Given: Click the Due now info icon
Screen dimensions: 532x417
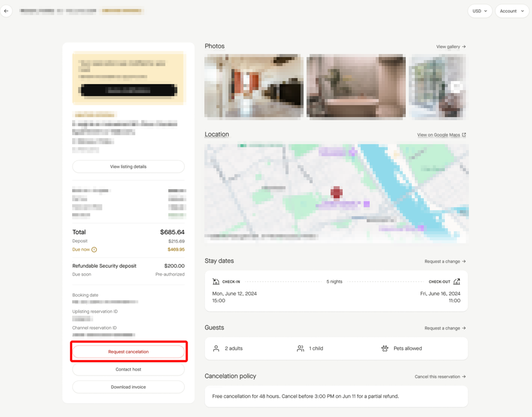Looking at the screenshot, I should pyautogui.click(x=94, y=250).
